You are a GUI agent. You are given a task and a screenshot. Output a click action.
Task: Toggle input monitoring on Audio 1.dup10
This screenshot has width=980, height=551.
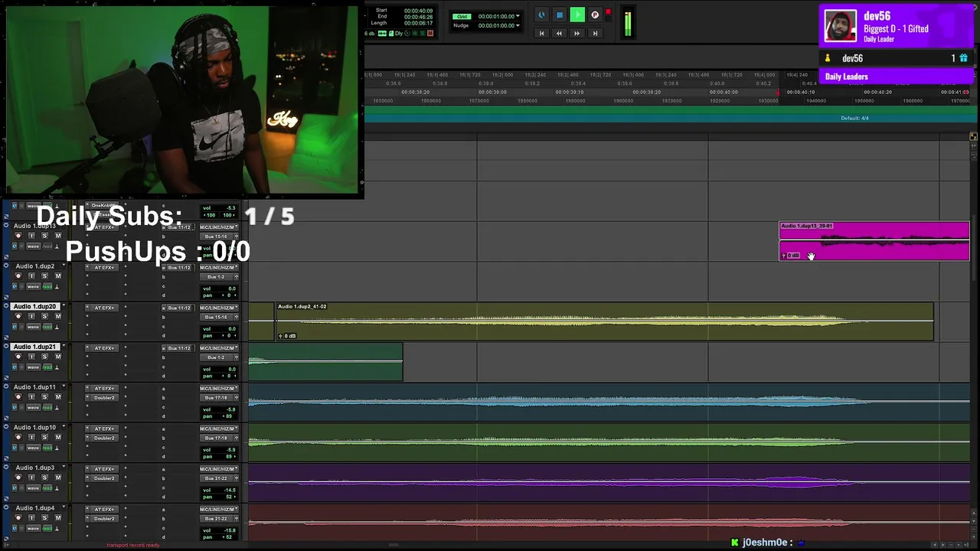[x=31, y=437]
